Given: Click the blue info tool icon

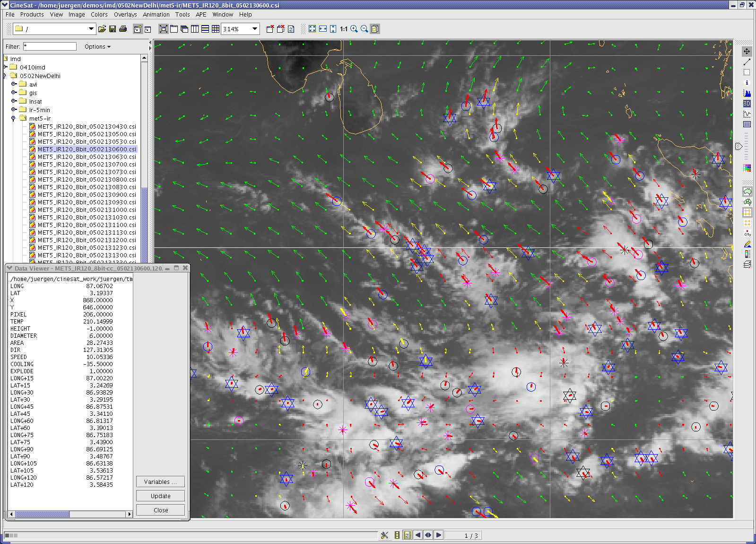Looking at the screenshot, I should coord(747,83).
